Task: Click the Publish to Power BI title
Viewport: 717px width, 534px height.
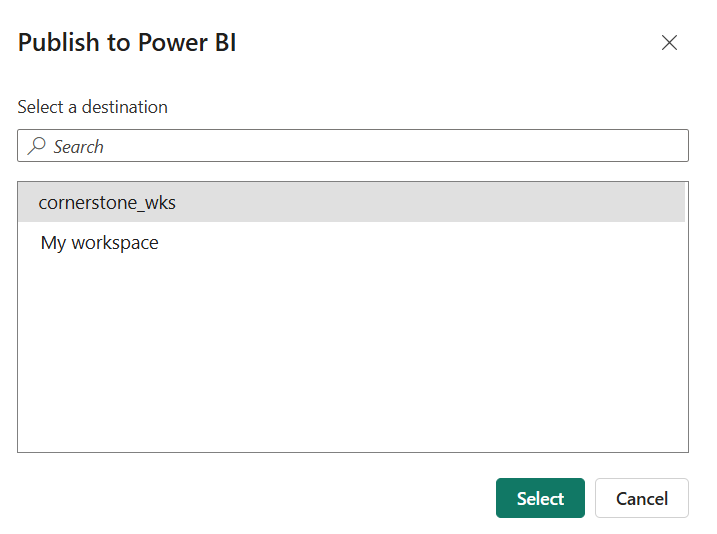Action: click(x=127, y=43)
